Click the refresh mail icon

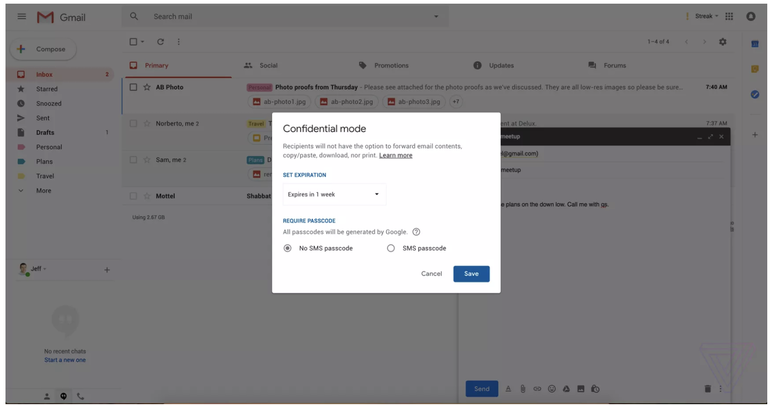pos(160,42)
